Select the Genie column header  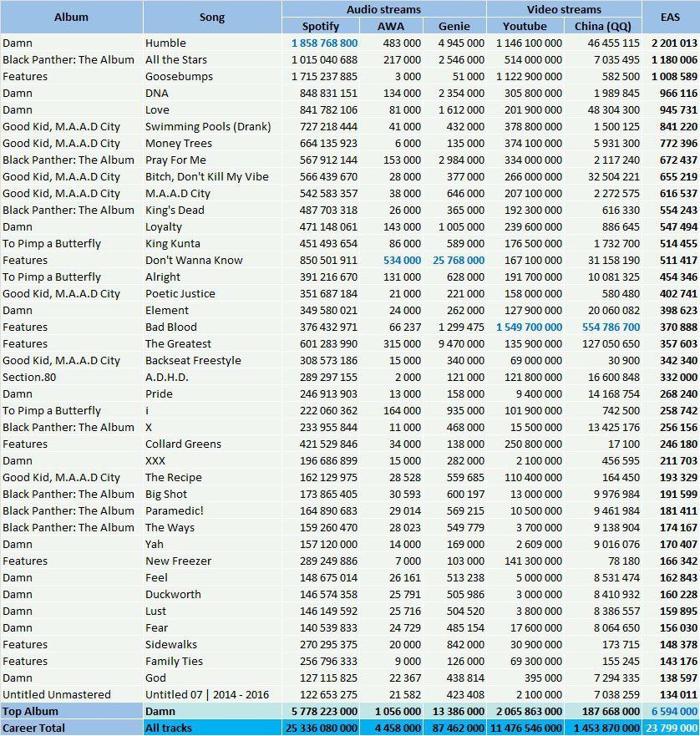[454, 26]
